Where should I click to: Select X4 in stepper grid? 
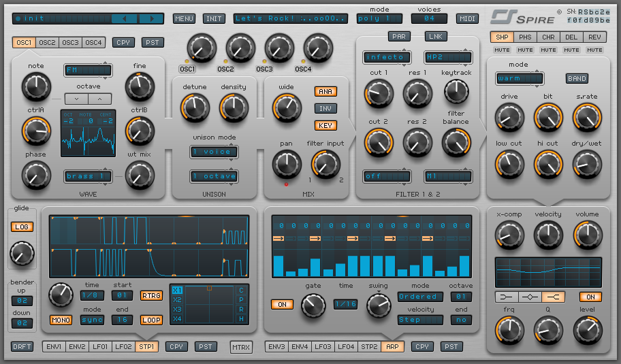tap(177, 319)
